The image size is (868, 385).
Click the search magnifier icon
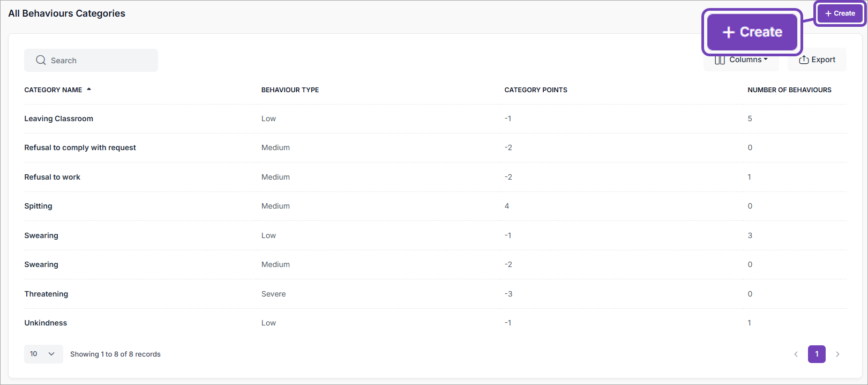point(41,60)
